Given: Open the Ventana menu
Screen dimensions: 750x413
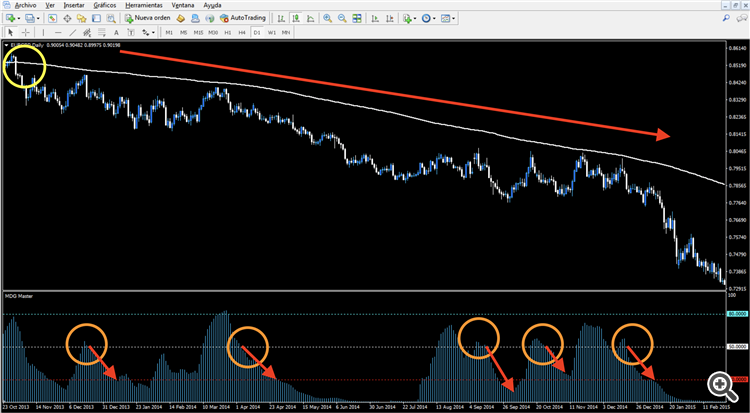Looking at the screenshot, I should [183, 5].
